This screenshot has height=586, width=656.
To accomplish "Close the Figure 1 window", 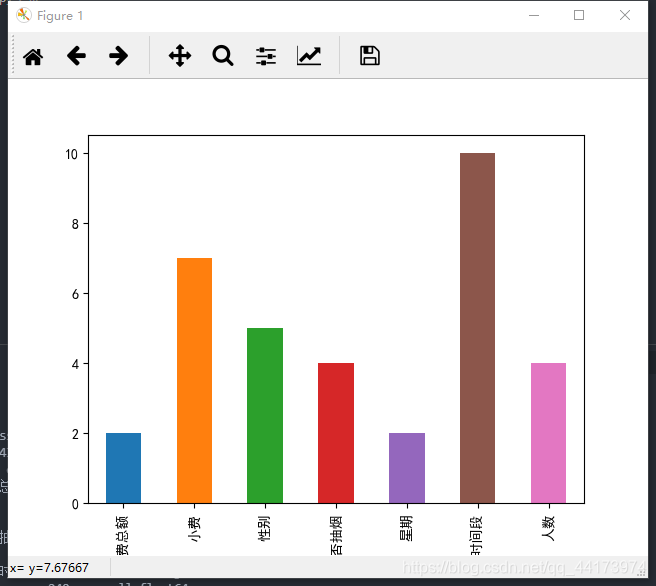I will click(625, 15).
